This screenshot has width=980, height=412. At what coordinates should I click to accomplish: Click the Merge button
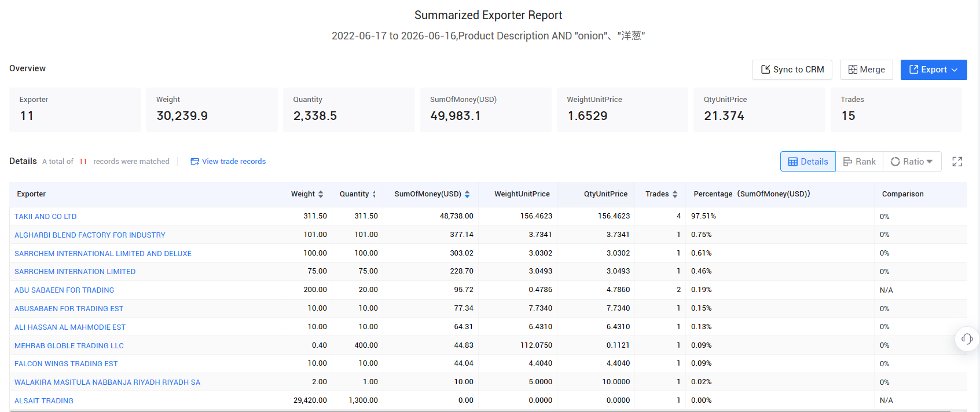[867, 70]
